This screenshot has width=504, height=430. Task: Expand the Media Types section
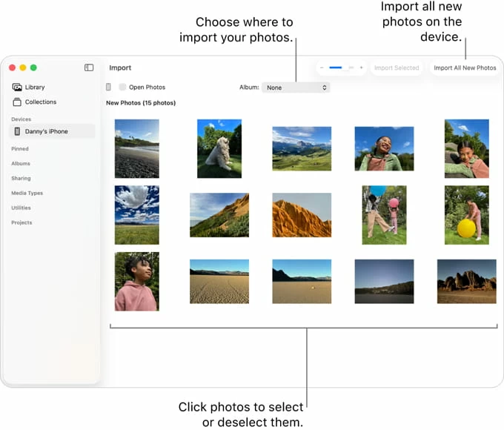point(27,193)
